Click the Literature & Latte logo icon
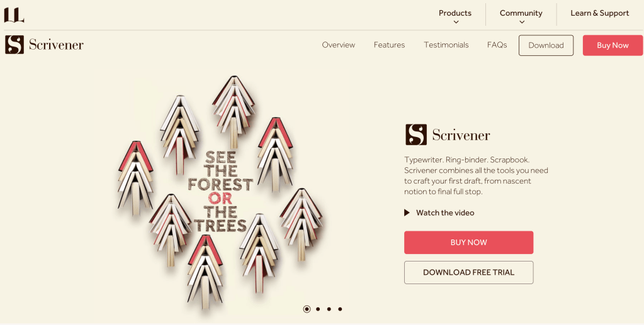 (14, 14)
